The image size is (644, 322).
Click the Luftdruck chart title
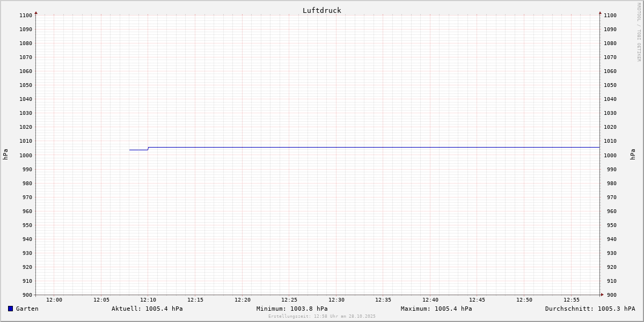coord(321,10)
